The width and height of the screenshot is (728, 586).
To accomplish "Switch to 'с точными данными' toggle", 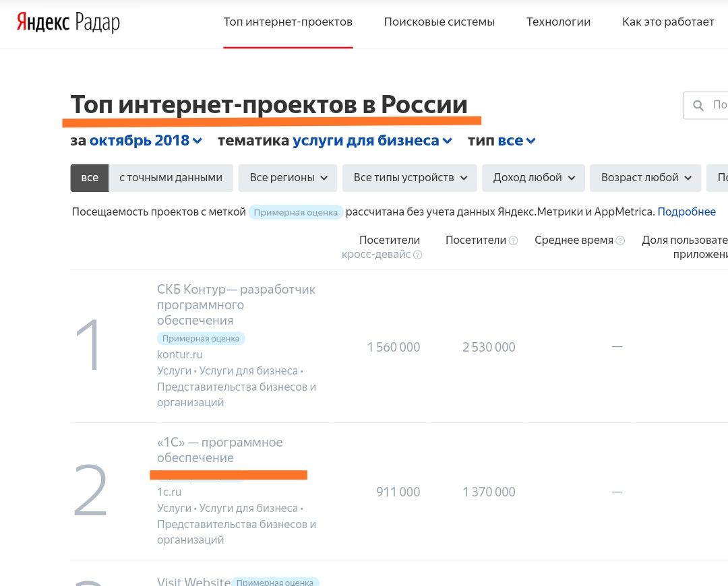I will (x=171, y=178).
